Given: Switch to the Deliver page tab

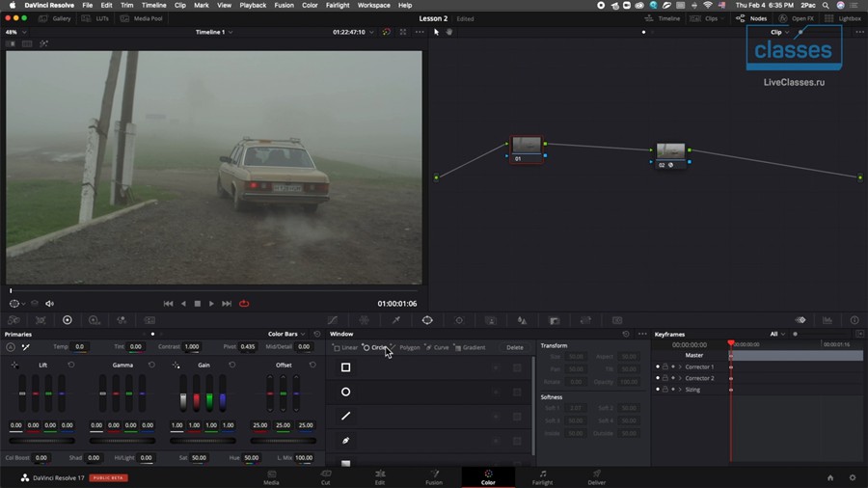Looking at the screenshot, I should coord(596,477).
